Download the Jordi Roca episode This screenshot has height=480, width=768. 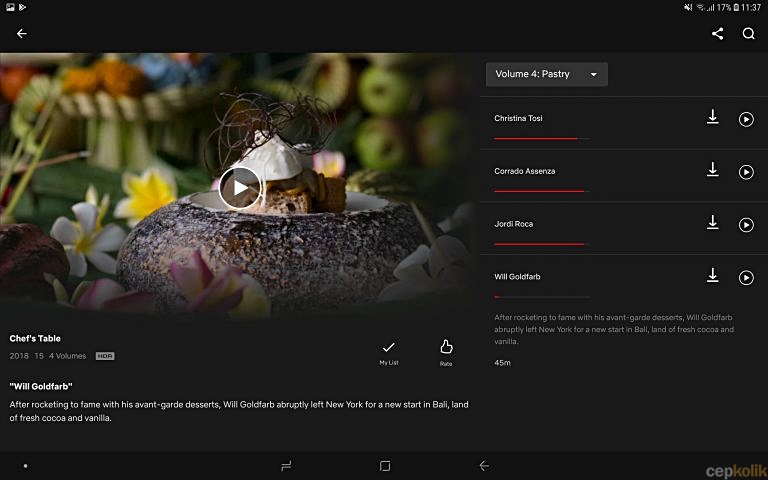[713, 223]
